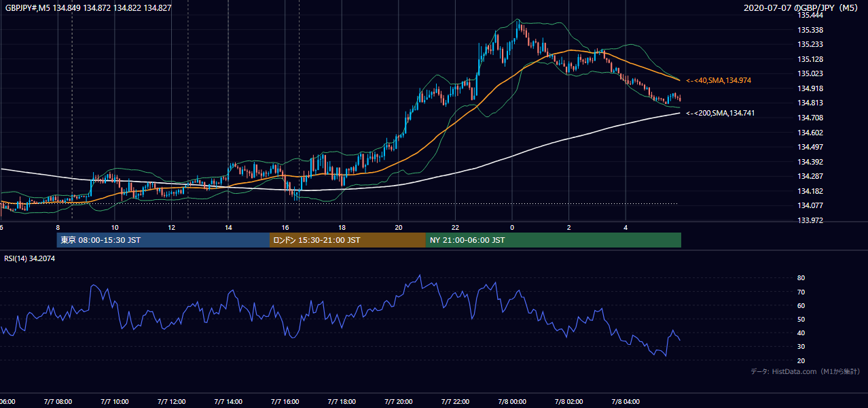Viewport: 868px width, 408px height.
Task: Click RSI scale value 50
Action: click(801, 319)
